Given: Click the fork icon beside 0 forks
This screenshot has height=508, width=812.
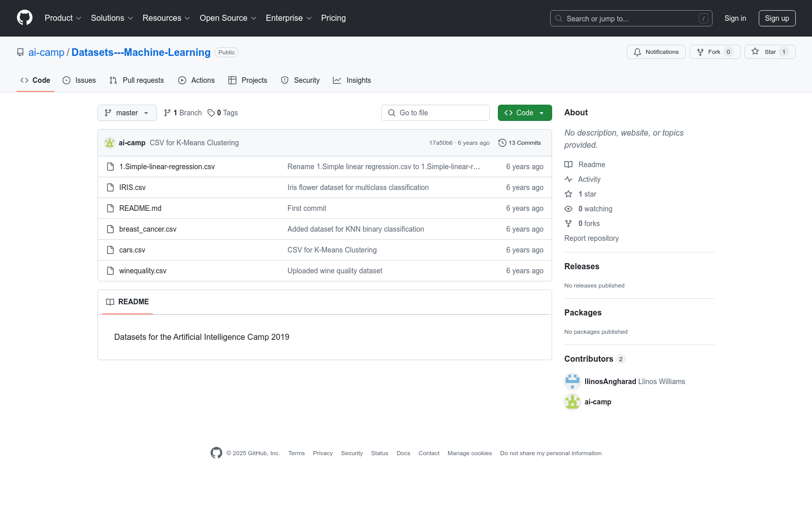Looking at the screenshot, I should 568,224.
